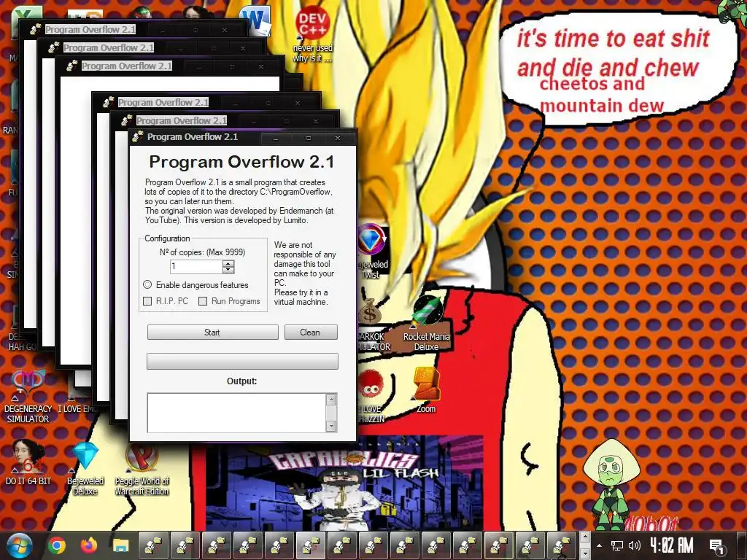Click the 'Configuration' group label
The width and height of the screenshot is (747, 560).
point(167,238)
